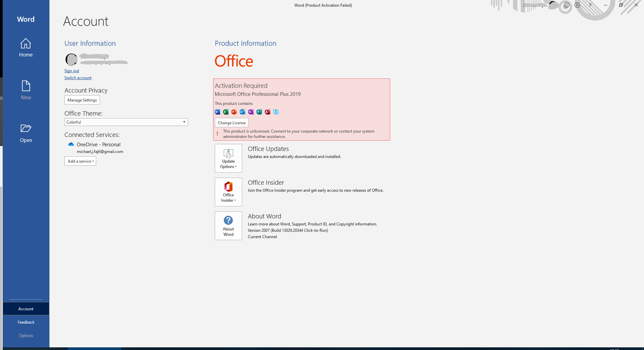The height and width of the screenshot is (350, 644).
Task: Open Options in the sidebar
Action: [x=26, y=336]
